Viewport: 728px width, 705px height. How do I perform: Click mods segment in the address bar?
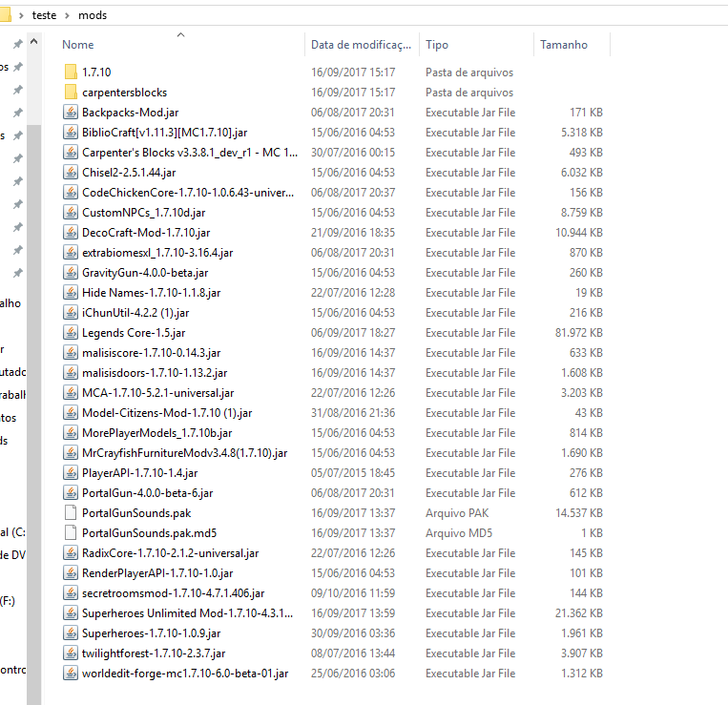pyautogui.click(x=93, y=15)
